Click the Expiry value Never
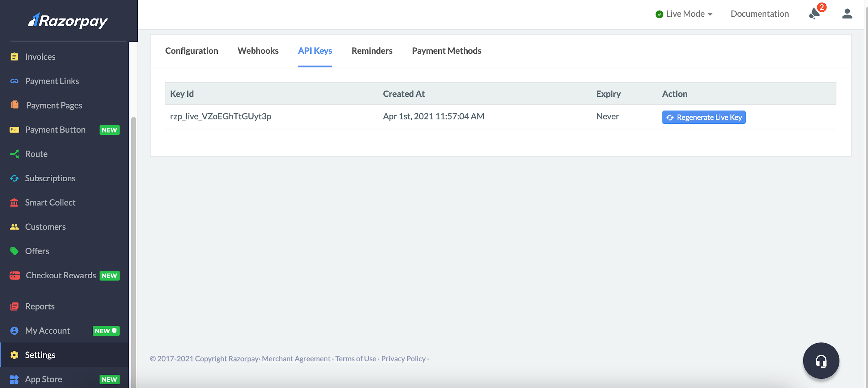Viewport: 868px width, 388px height. coord(607,116)
